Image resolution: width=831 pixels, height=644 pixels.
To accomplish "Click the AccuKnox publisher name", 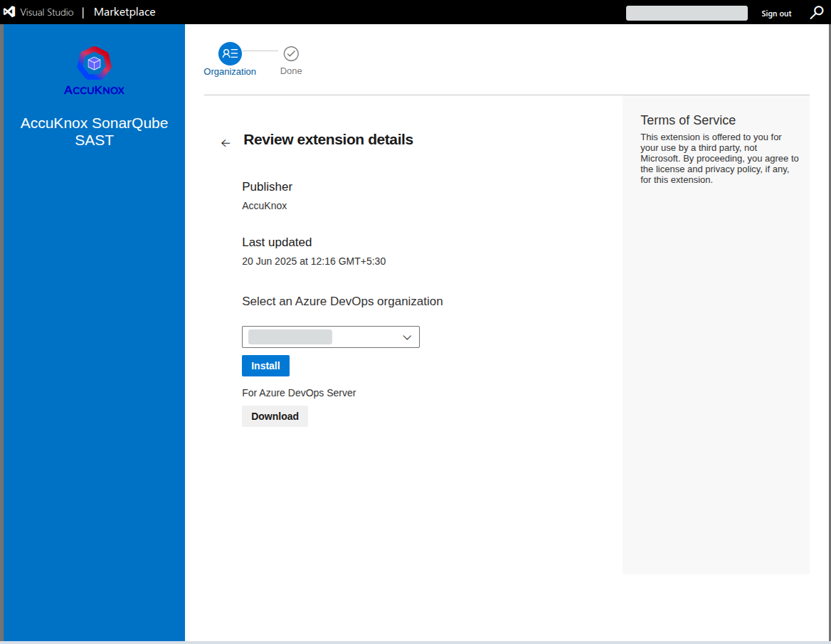I will pyautogui.click(x=265, y=206).
